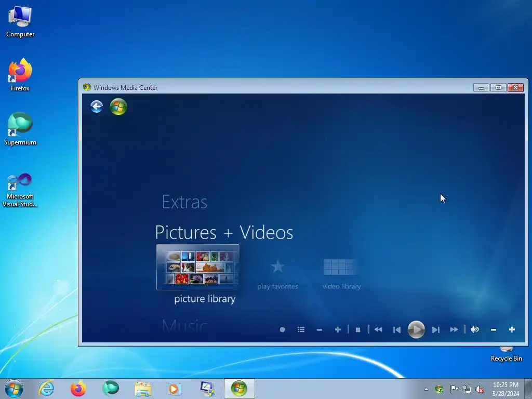Image resolution: width=532 pixels, height=399 pixels.
Task: Mute audio with the speaker icon
Action: tap(475, 329)
